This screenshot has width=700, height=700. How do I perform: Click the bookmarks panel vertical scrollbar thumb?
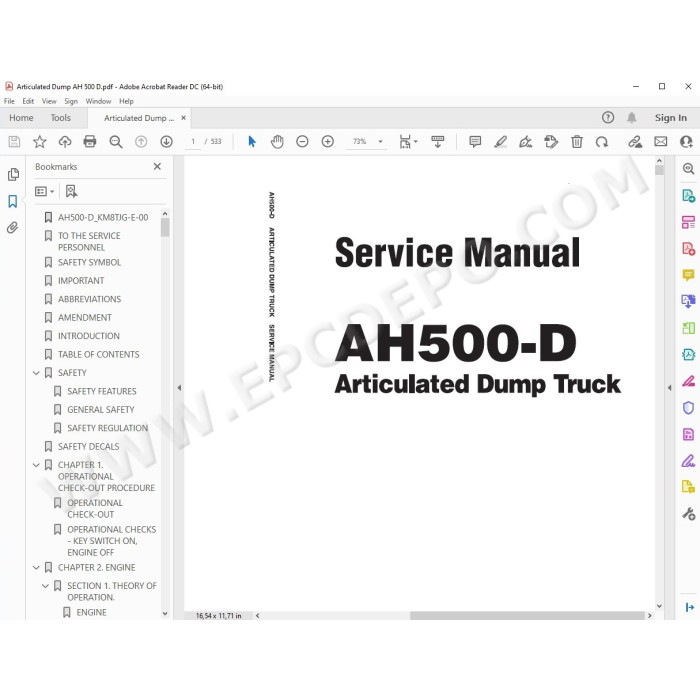165,227
